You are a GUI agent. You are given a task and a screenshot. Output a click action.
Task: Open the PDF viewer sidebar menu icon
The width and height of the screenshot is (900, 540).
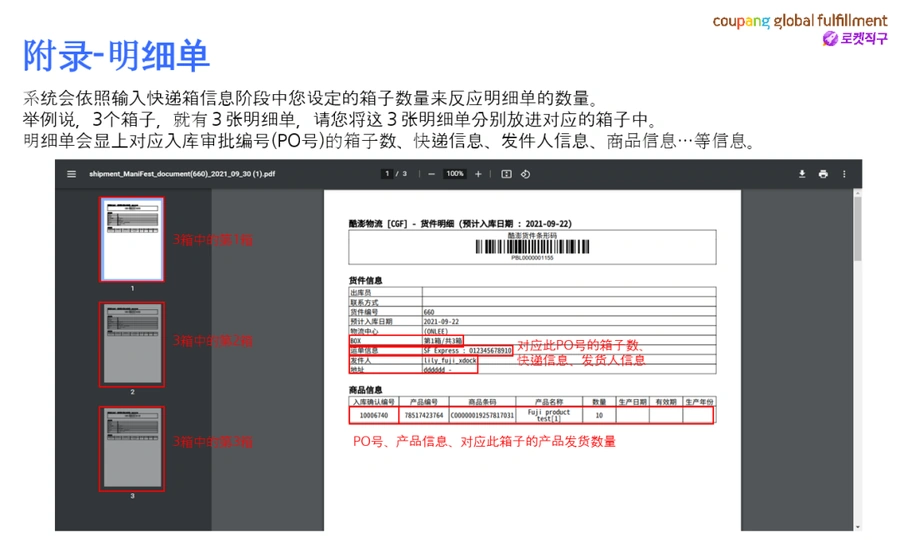pos(71,174)
